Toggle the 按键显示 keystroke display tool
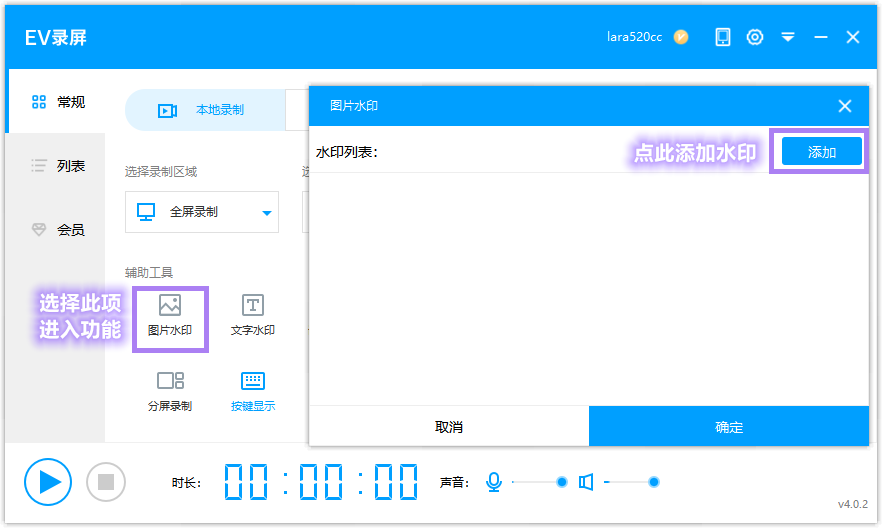This screenshot has width=882, height=528. coord(253,392)
